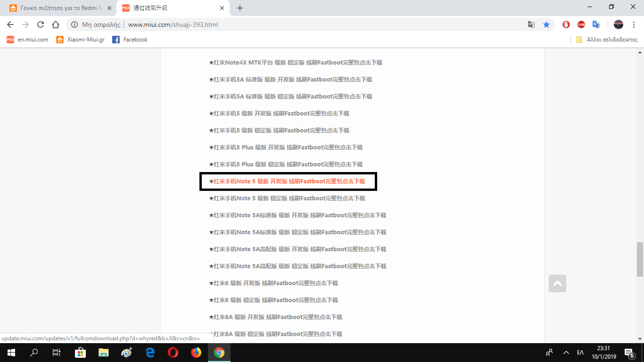Go back to the previous page

(10, 25)
